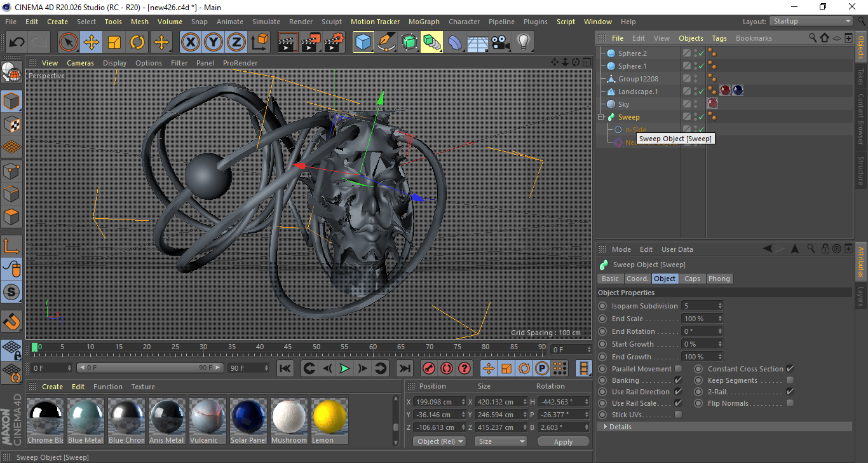Open the Object (Rel) coordinate dropdown
The width and height of the screenshot is (868, 463).
(x=439, y=441)
